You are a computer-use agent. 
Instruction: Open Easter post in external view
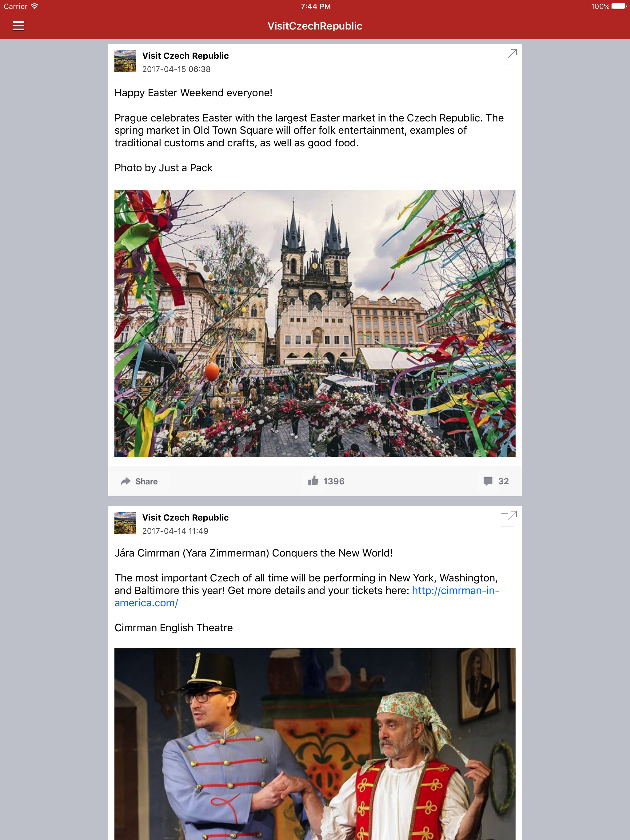click(508, 57)
